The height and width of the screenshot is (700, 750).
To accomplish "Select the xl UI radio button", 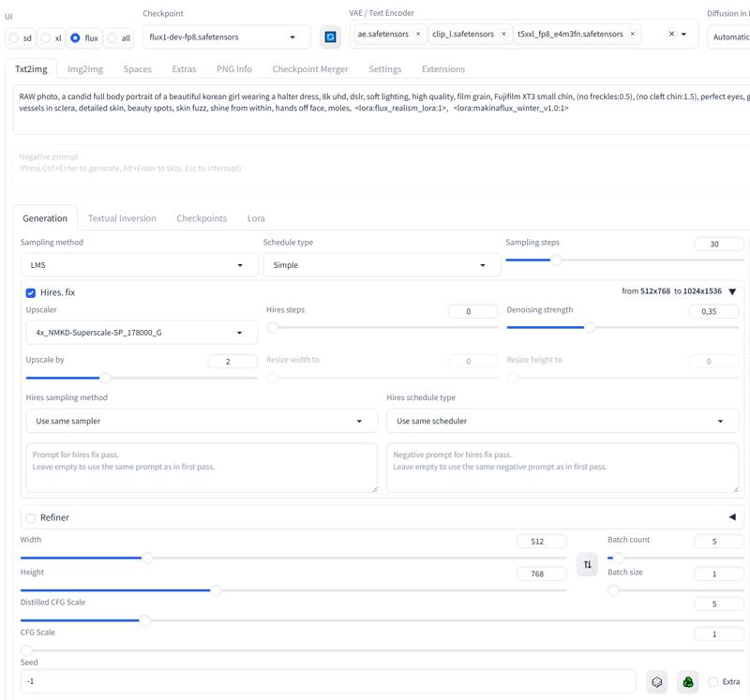I will pos(46,37).
